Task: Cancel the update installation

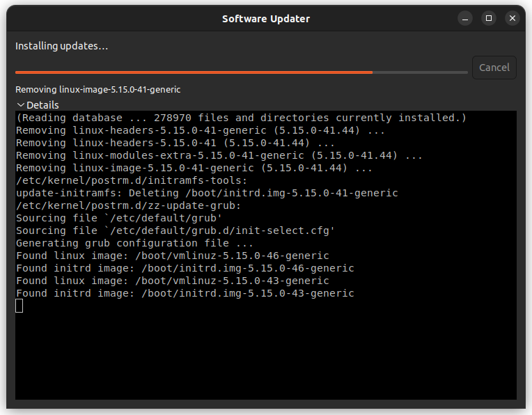Action: tap(494, 68)
